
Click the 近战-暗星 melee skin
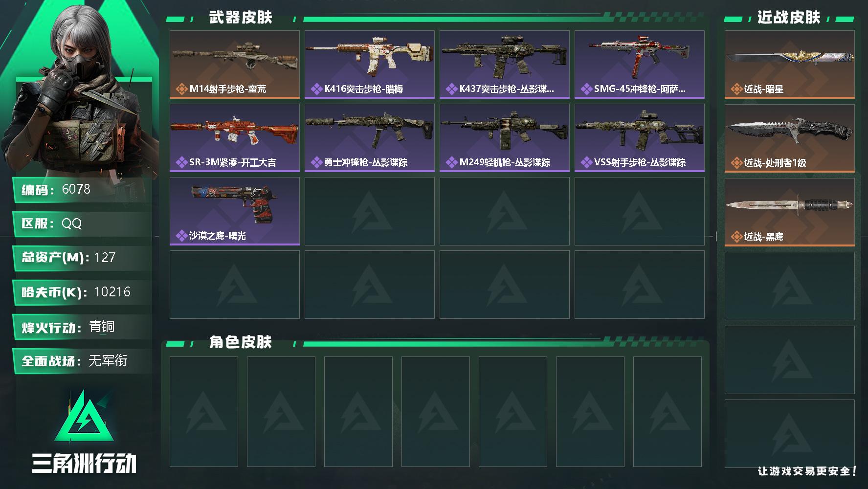coord(790,65)
